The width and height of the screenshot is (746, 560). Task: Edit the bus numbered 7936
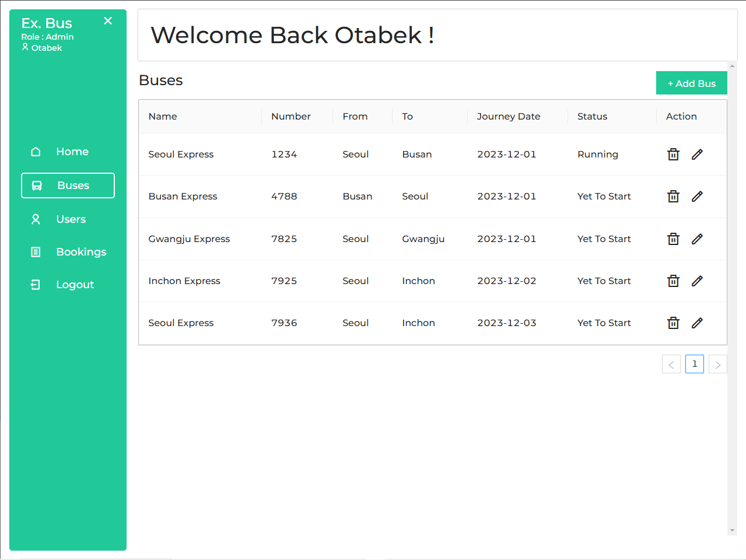(697, 323)
